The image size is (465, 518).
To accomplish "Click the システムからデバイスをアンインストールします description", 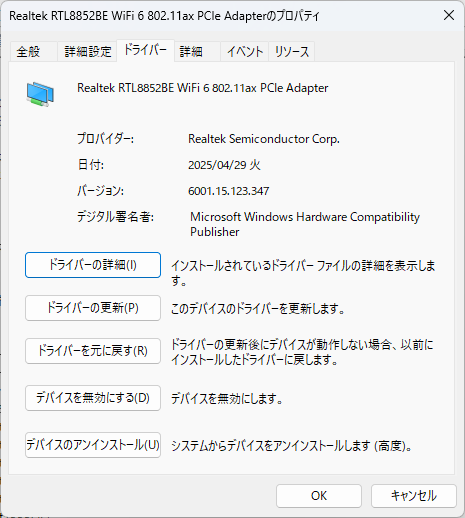I will tap(292, 446).
